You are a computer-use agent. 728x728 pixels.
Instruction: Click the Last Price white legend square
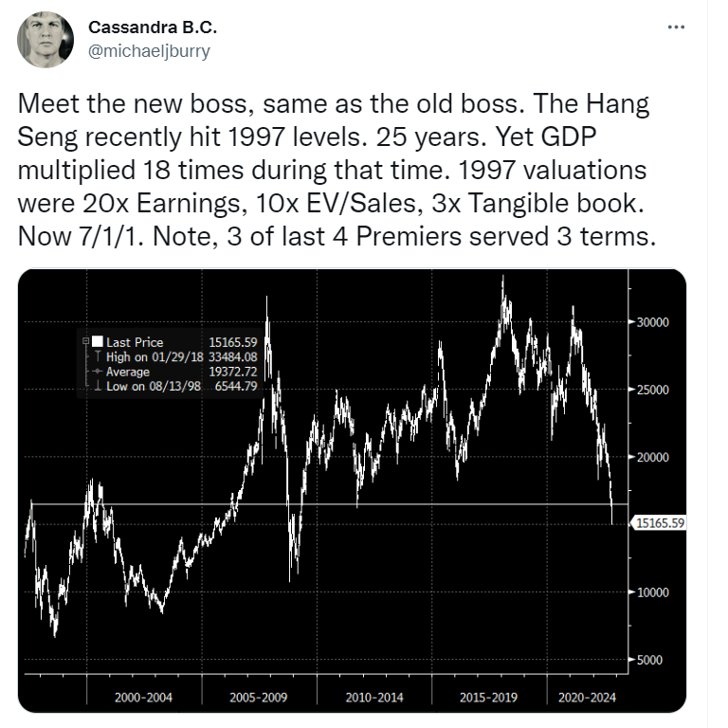tap(97, 342)
